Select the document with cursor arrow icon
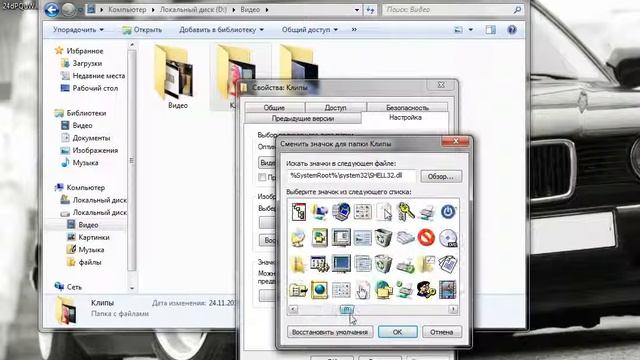The height and width of the screenshot is (360, 640). click(x=383, y=212)
